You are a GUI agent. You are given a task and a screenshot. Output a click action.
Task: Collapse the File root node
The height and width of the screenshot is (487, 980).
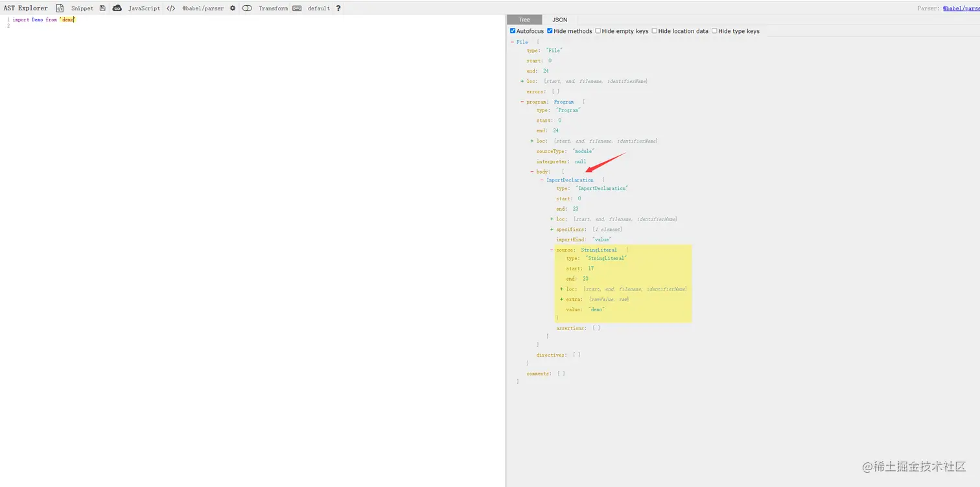coord(513,42)
